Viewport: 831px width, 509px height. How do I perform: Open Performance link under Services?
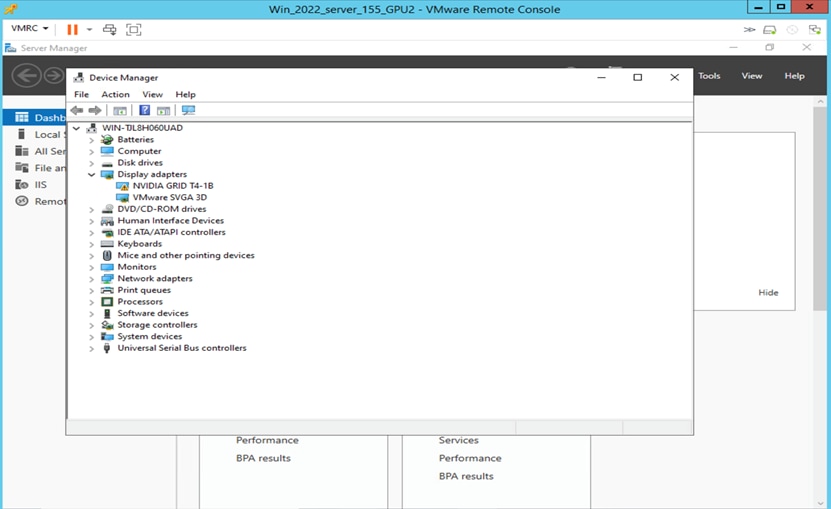point(470,458)
